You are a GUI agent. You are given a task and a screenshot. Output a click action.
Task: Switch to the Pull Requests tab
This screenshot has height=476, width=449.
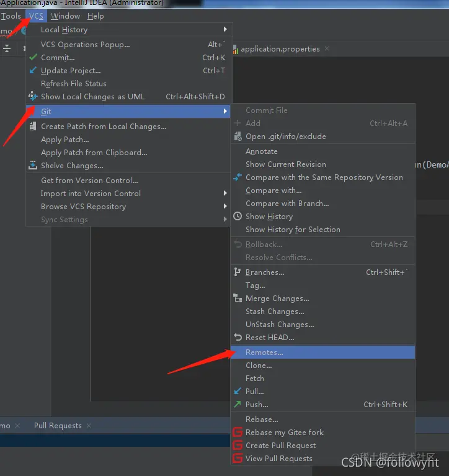coord(58,426)
